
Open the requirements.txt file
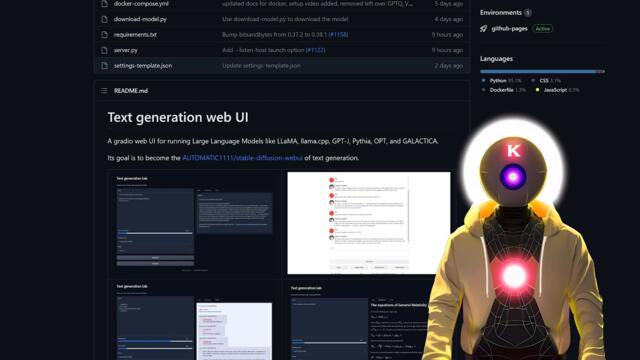135,35
